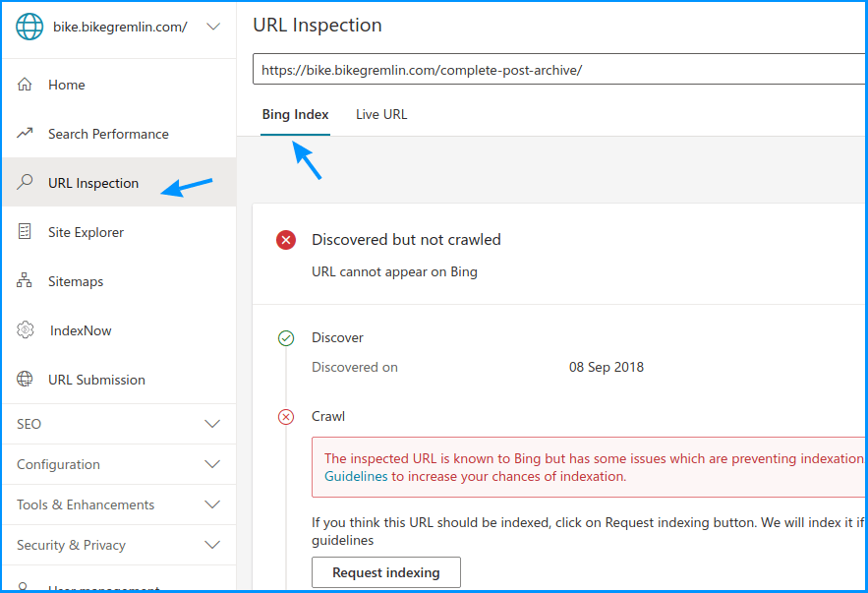Click the green checkmark icon beside Discover
This screenshot has height=593, width=868.
(286, 337)
